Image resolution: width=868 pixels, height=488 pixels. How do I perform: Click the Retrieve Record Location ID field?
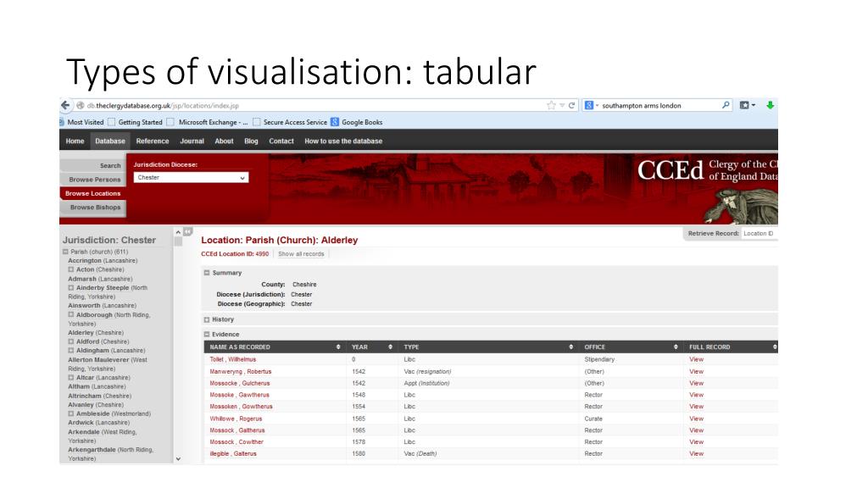(759, 234)
